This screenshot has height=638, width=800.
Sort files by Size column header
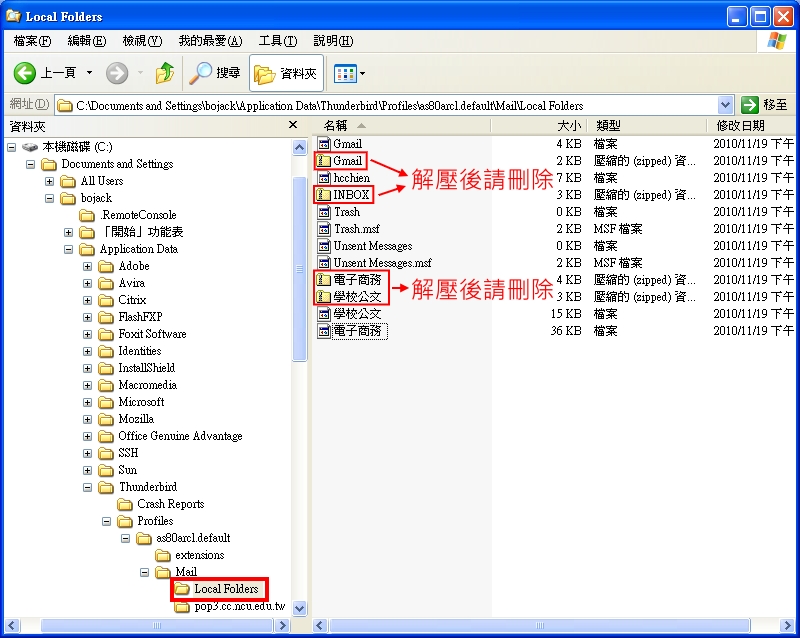(568, 126)
